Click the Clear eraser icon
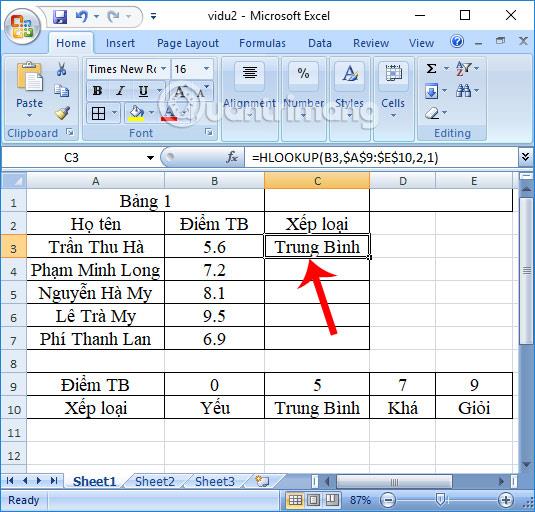The height and width of the screenshot is (512, 535). click(432, 113)
